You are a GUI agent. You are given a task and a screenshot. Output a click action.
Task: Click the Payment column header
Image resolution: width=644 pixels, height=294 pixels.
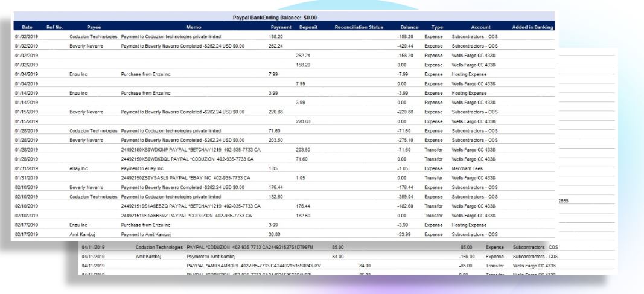281,27
